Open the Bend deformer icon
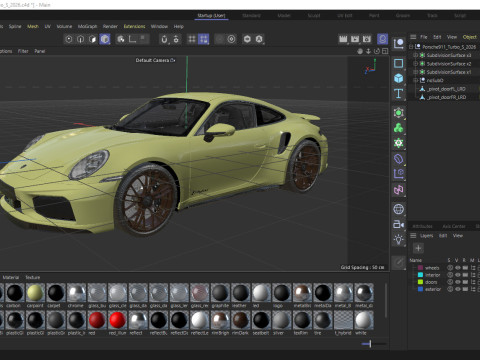Viewport: 480px width, 360px height. coord(398,159)
